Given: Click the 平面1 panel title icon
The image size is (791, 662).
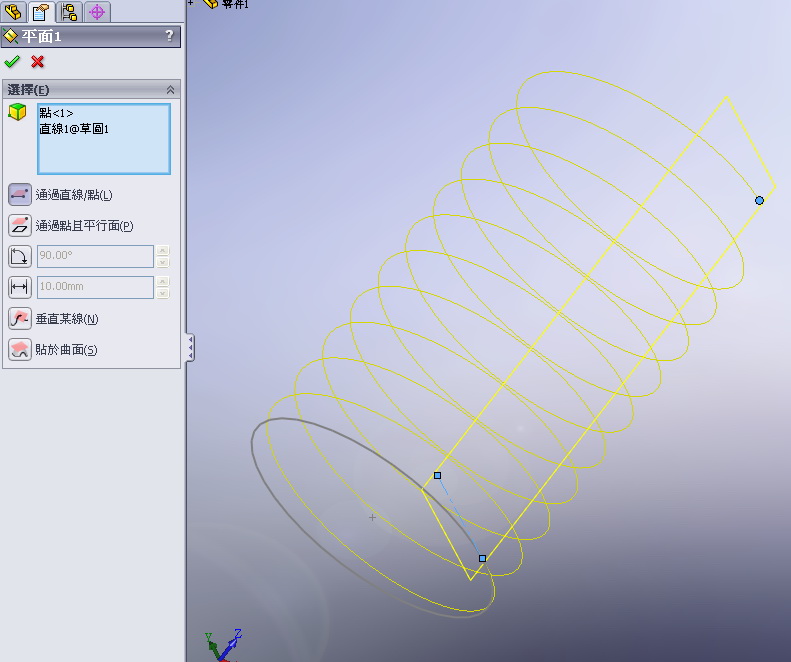Looking at the screenshot, I should [x=11, y=36].
